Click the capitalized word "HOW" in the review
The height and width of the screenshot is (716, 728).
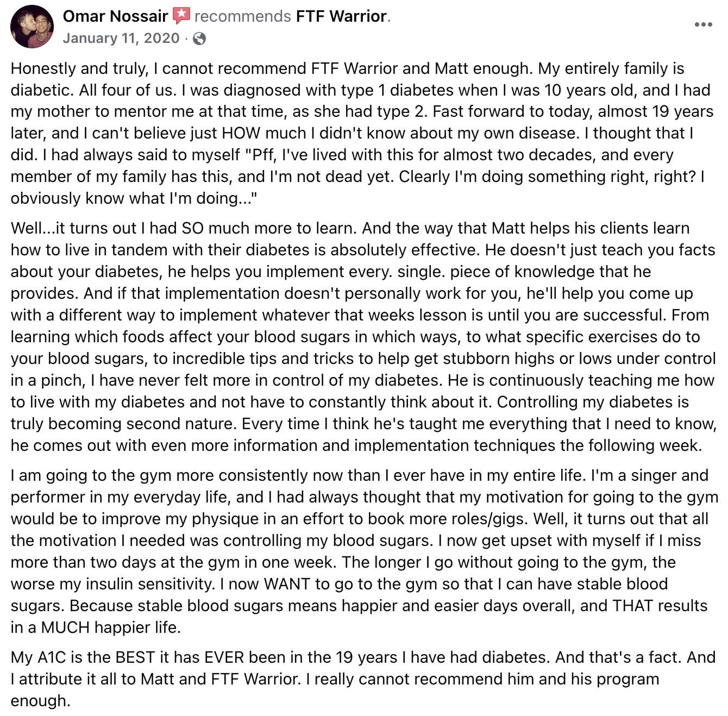click(241, 133)
